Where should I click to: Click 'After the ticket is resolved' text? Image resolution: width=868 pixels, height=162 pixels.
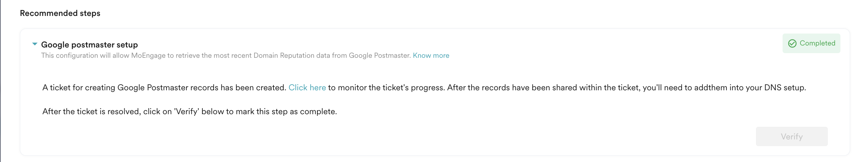pos(91,112)
